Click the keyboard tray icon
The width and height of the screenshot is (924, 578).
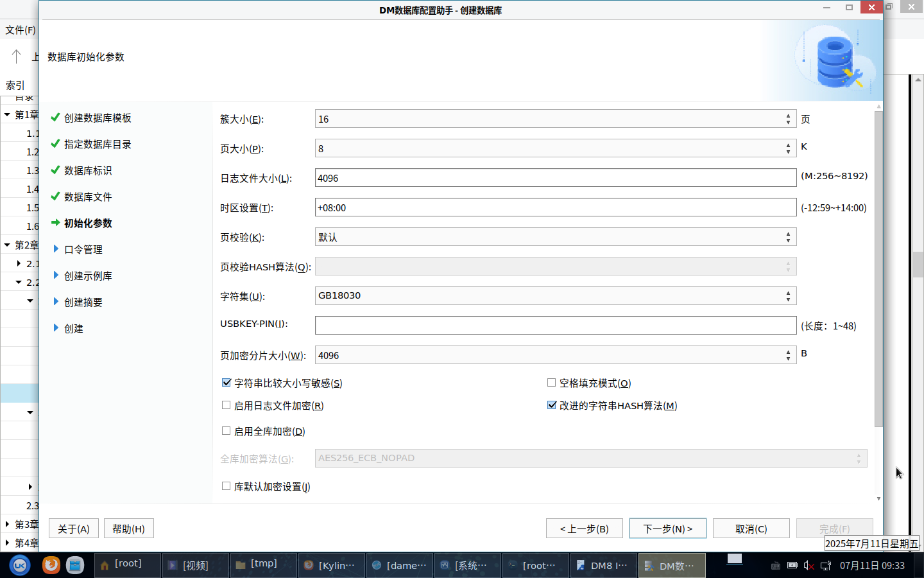coord(776,566)
